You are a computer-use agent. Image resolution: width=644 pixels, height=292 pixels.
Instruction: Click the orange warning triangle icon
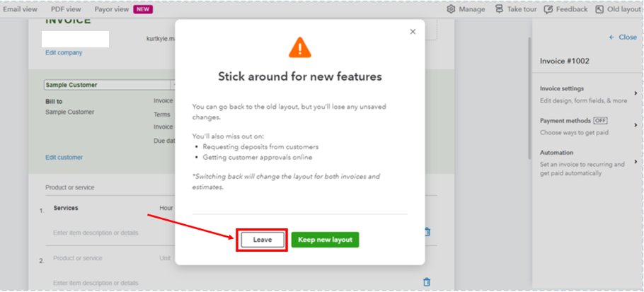pyautogui.click(x=300, y=48)
